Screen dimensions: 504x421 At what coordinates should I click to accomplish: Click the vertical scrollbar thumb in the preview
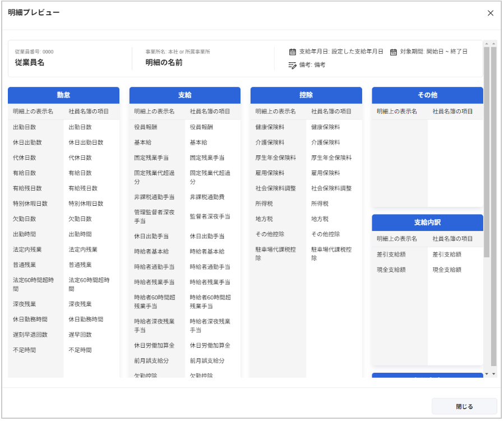point(487,151)
